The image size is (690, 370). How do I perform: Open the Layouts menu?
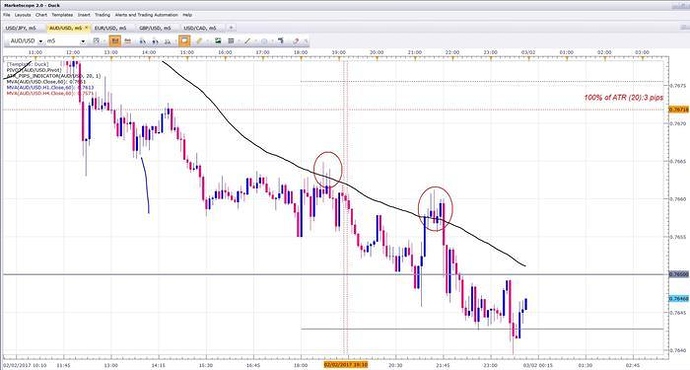(x=23, y=15)
